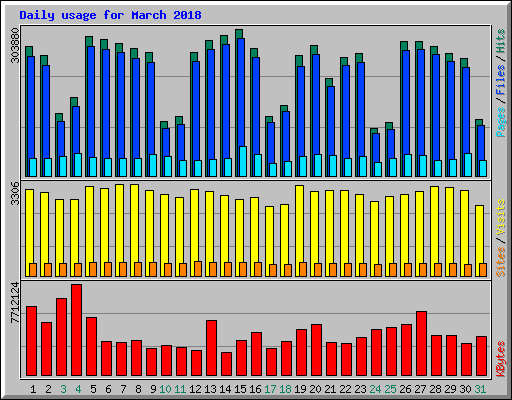
Task: Click day label 22 on the x-axis
Action: [345, 389]
